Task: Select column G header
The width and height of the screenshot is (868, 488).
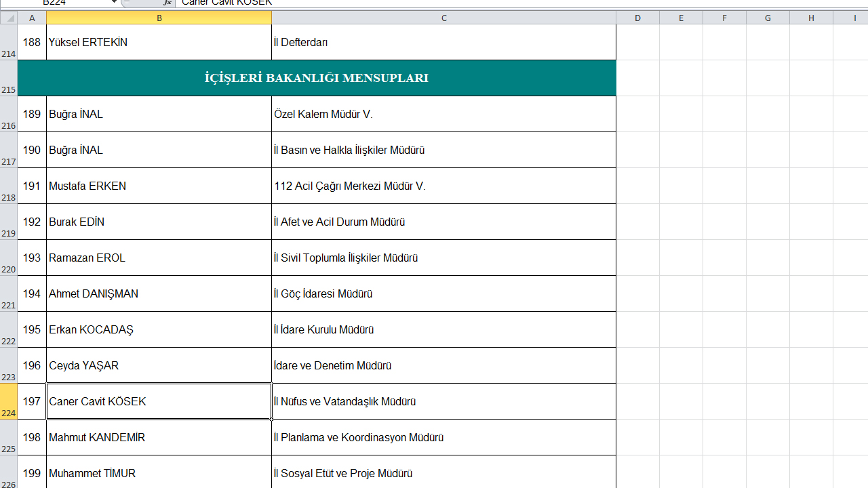Action: pos(768,18)
